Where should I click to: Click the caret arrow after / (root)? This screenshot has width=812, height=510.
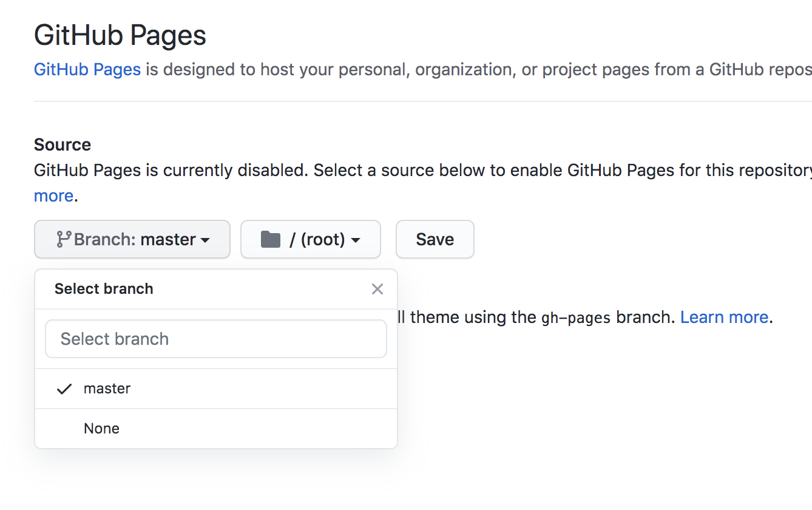356,240
